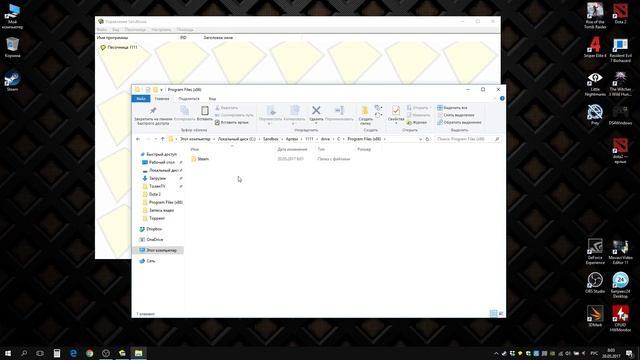
Task: Open the GeForce Experience desktop shortcut
Action: (595, 251)
